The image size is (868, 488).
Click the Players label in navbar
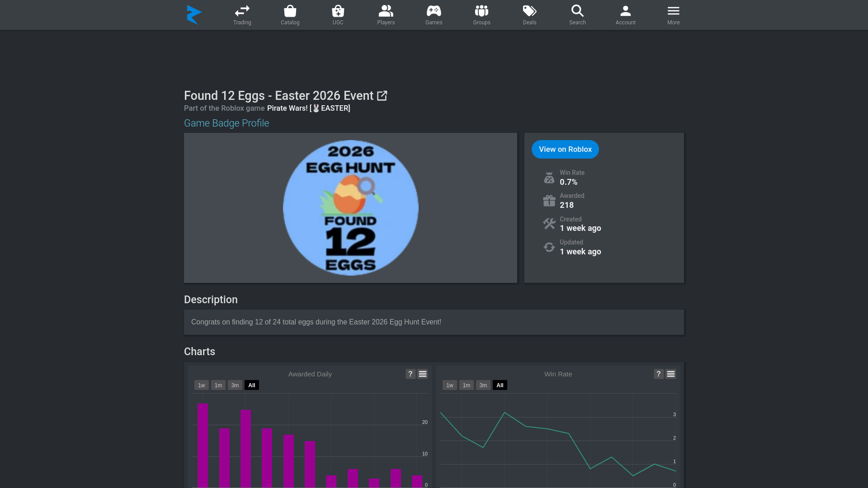[x=386, y=23]
